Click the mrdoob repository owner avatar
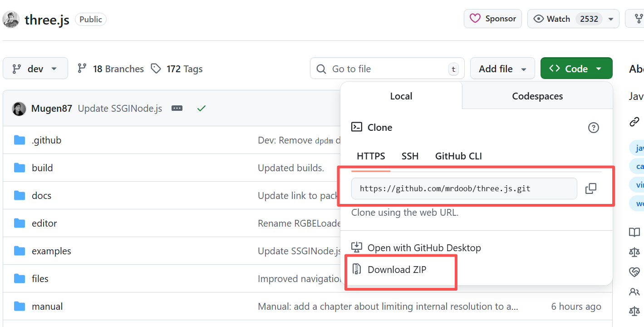 pyautogui.click(x=11, y=20)
